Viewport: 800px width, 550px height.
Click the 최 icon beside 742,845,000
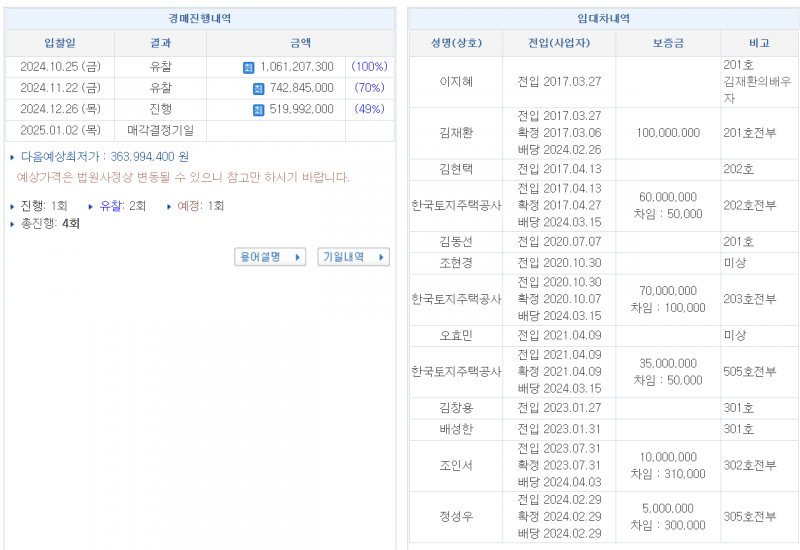258,88
